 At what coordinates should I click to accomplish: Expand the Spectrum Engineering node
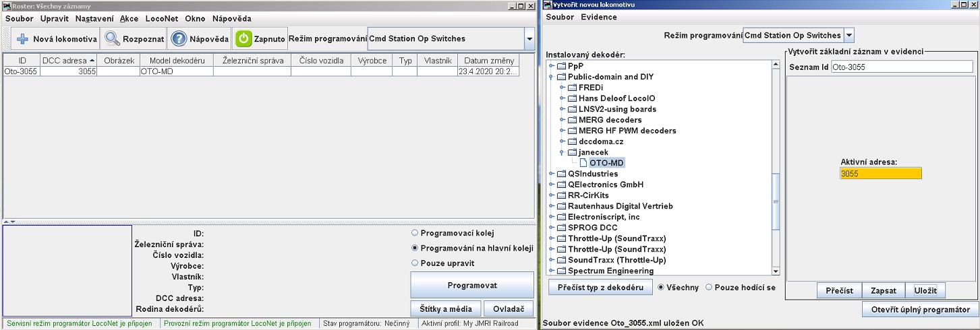pos(551,271)
